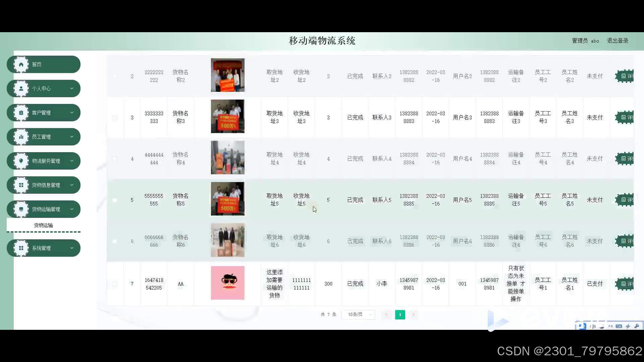Expand the 个人中心 menu chevron
This screenshot has height=362, width=644.
(x=71, y=88)
